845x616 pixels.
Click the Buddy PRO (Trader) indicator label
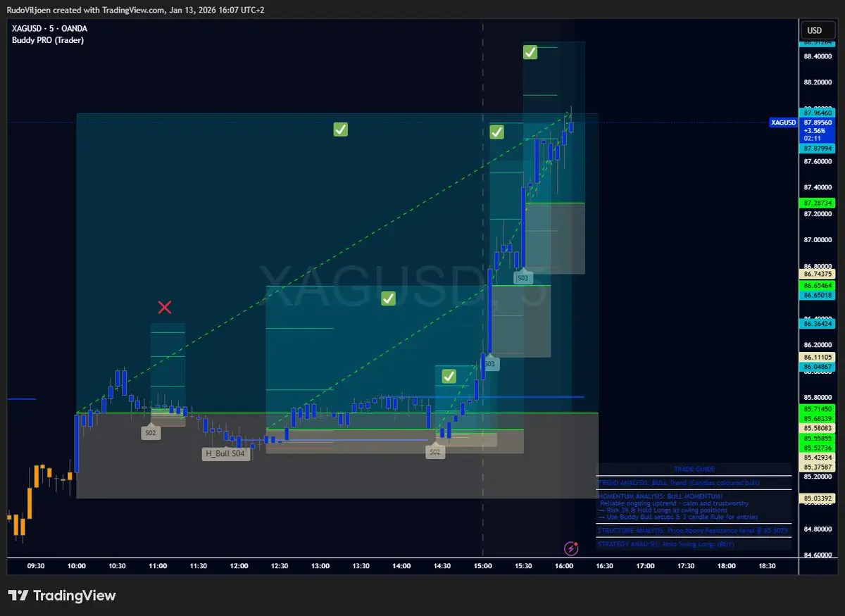point(48,40)
